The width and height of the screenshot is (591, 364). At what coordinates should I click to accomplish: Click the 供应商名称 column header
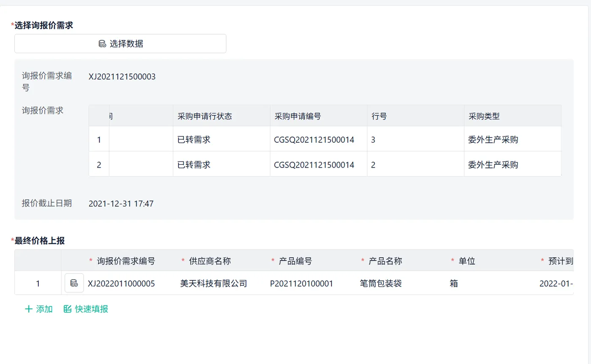[210, 261]
